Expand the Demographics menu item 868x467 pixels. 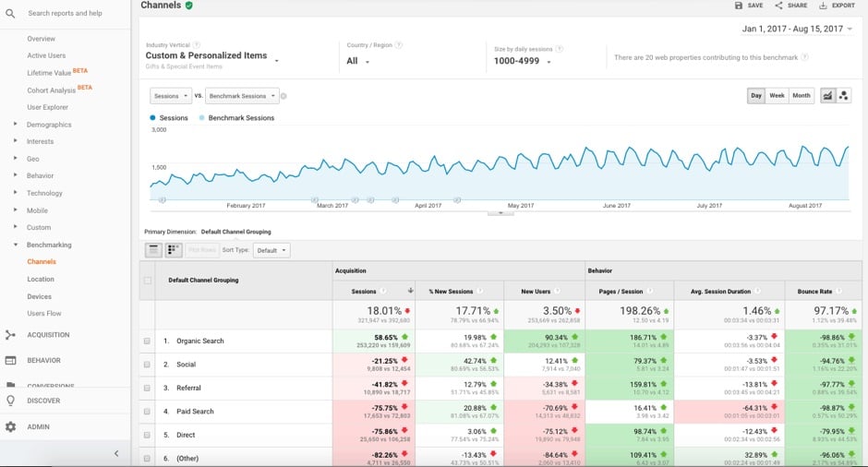pos(49,125)
